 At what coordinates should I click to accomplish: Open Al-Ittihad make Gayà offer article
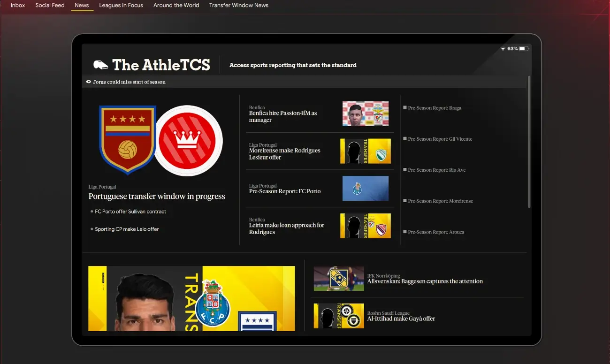click(x=401, y=318)
